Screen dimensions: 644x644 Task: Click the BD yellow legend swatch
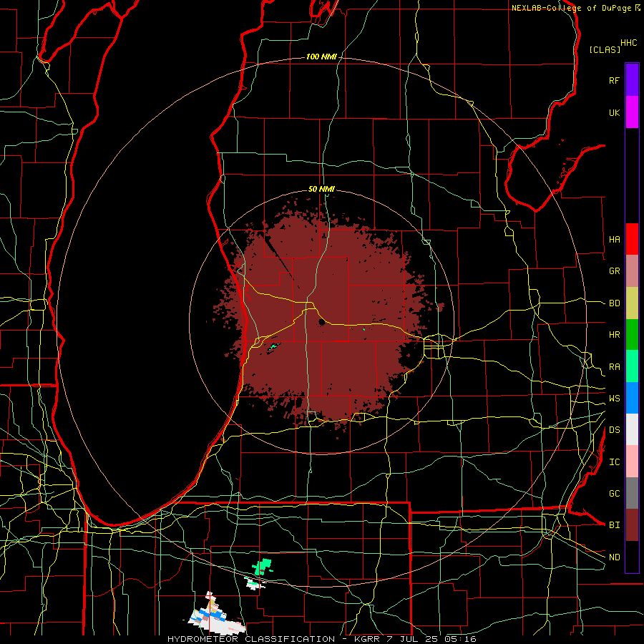(632, 303)
